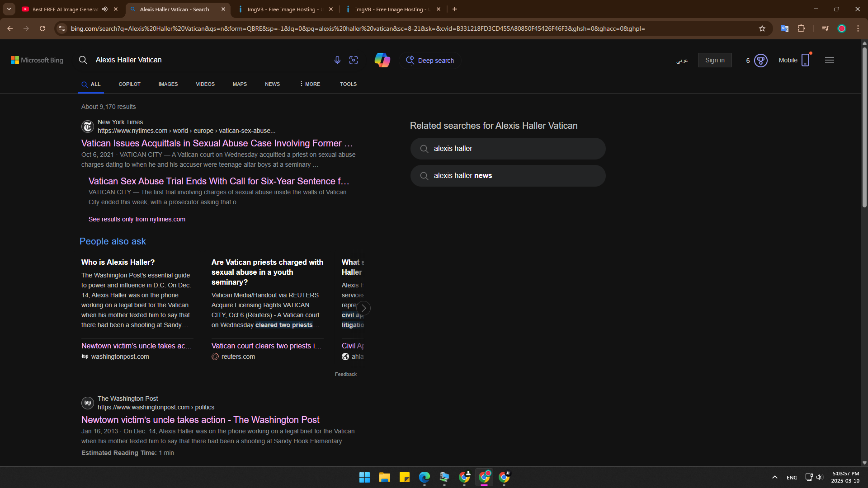Click the next arrow in People also ask

click(x=363, y=308)
